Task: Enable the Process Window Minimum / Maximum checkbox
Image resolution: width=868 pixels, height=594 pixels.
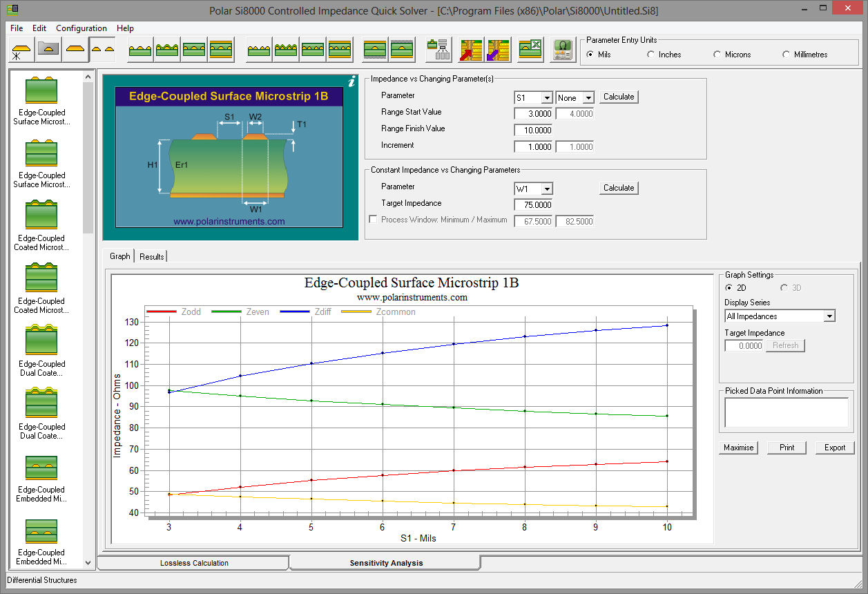Action: point(374,220)
